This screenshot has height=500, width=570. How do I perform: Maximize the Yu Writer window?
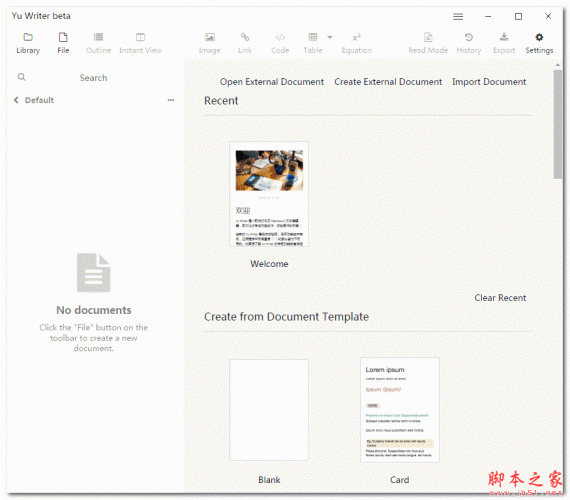click(518, 16)
